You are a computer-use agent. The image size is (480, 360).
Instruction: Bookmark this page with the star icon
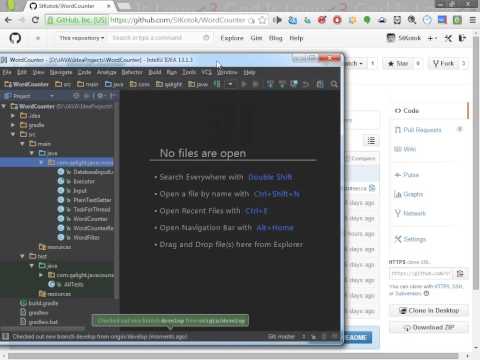pos(262,20)
